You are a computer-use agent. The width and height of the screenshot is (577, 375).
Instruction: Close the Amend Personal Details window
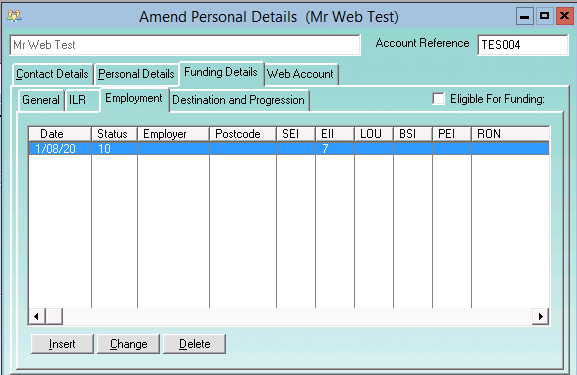tap(564, 16)
